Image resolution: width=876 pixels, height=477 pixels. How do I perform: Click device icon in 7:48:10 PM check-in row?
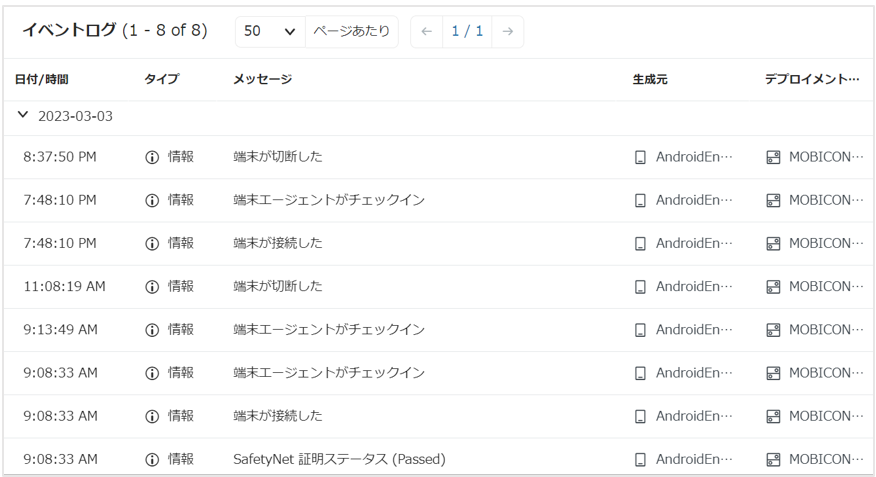[x=640, y=200]
